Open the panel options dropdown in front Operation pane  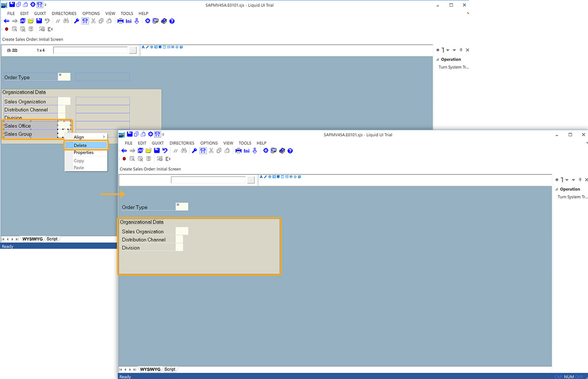[573, 180]
